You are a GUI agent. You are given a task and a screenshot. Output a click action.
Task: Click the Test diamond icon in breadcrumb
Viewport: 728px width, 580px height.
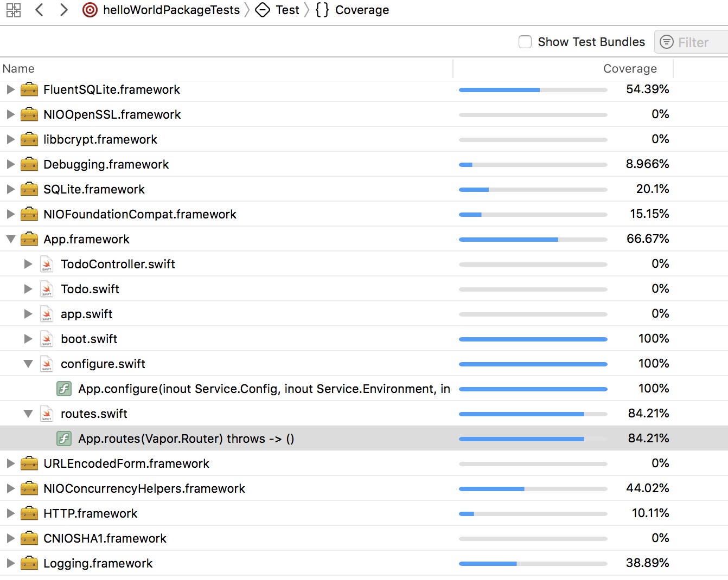(263, 10)
